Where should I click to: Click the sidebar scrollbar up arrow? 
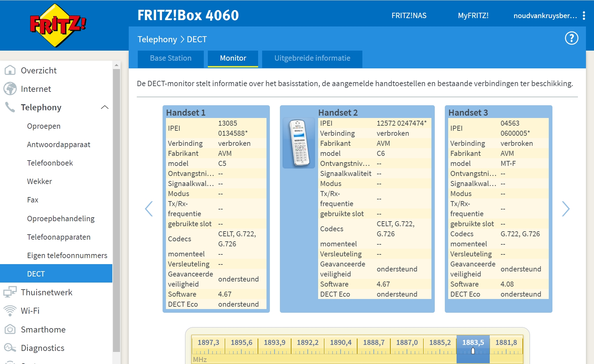116,65
